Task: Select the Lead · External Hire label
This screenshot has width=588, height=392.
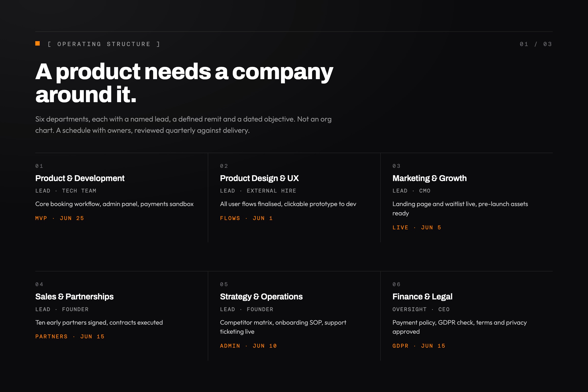Action: click(258, 191)
